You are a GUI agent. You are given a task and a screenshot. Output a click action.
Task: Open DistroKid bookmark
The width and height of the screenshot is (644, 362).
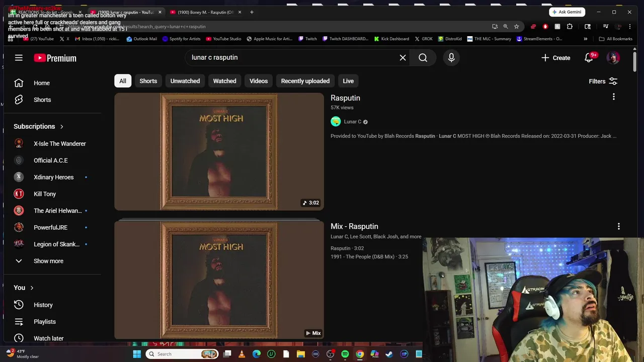450,39
